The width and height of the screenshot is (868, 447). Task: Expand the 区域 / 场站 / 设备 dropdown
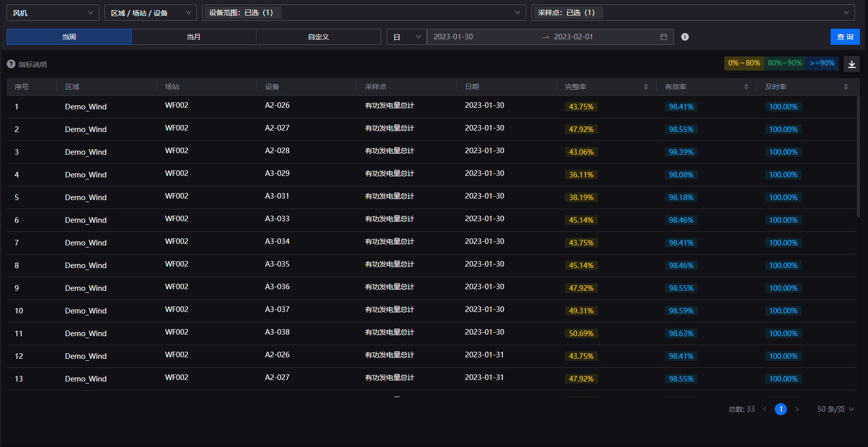pyautogui.click(x=150, y=13)
